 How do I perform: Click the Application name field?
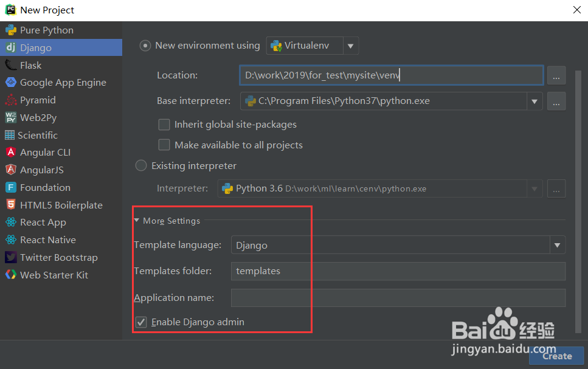coord(398,298)
